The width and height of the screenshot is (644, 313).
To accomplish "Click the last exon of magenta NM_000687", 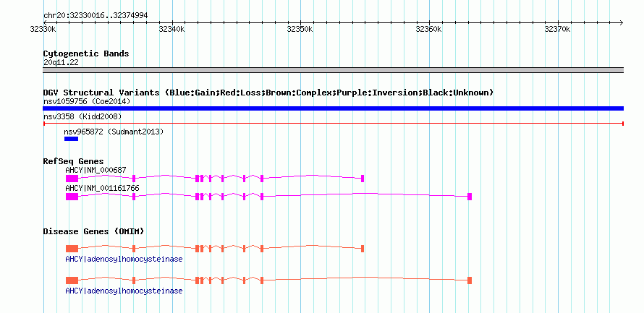I will point(363,179).
